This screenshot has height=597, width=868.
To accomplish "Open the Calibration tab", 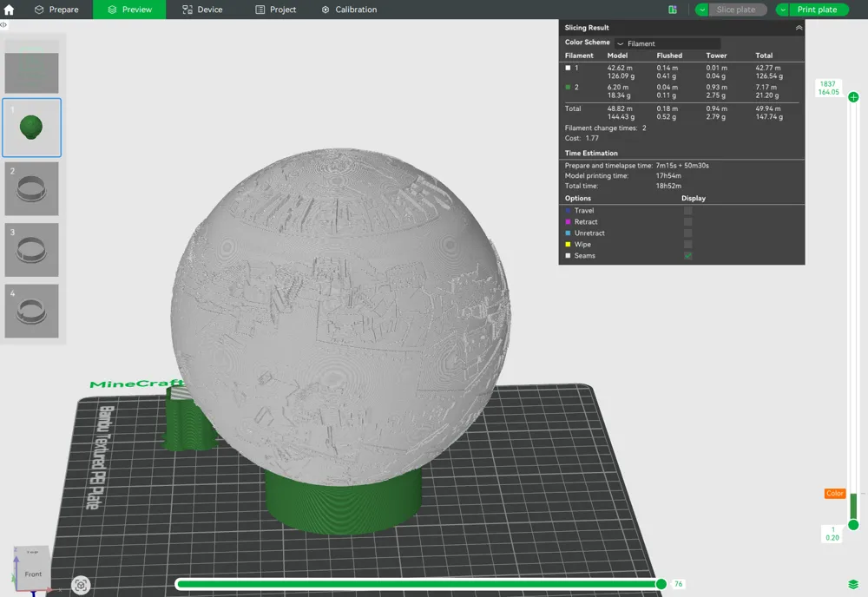I will (x=349, y=10).
